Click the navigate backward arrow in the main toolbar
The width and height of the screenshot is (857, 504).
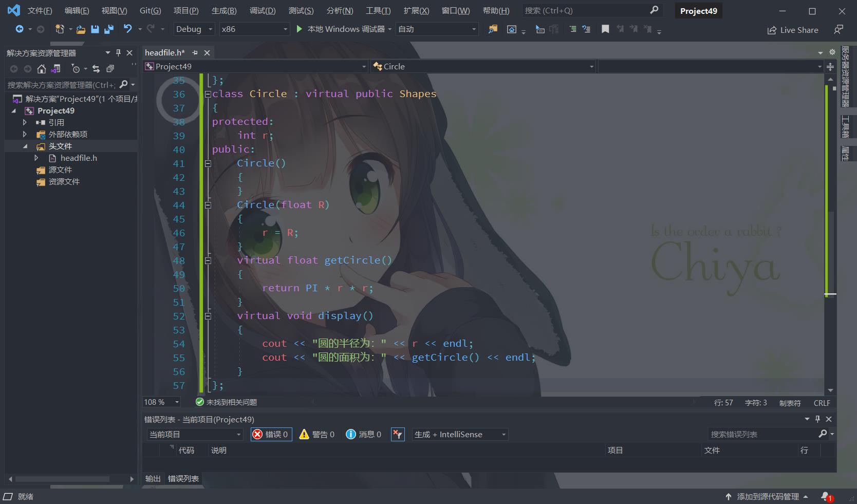coord(20,29)
